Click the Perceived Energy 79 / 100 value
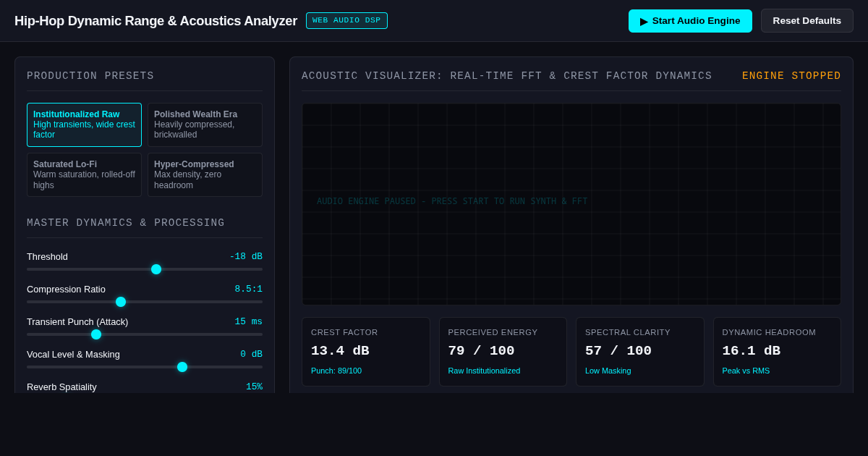The image size is (868, 456). [481, 351]
